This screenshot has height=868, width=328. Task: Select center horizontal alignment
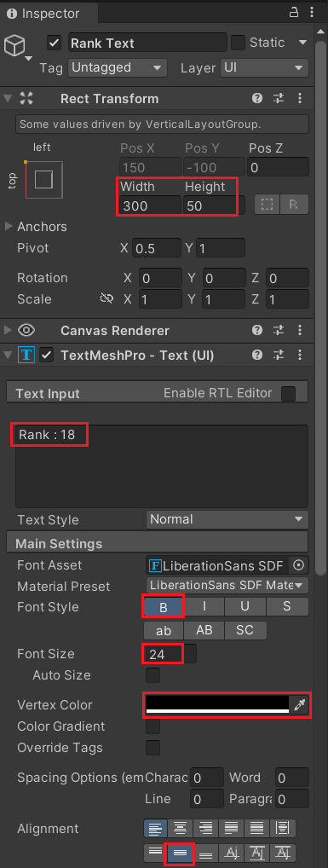[181, 829]
